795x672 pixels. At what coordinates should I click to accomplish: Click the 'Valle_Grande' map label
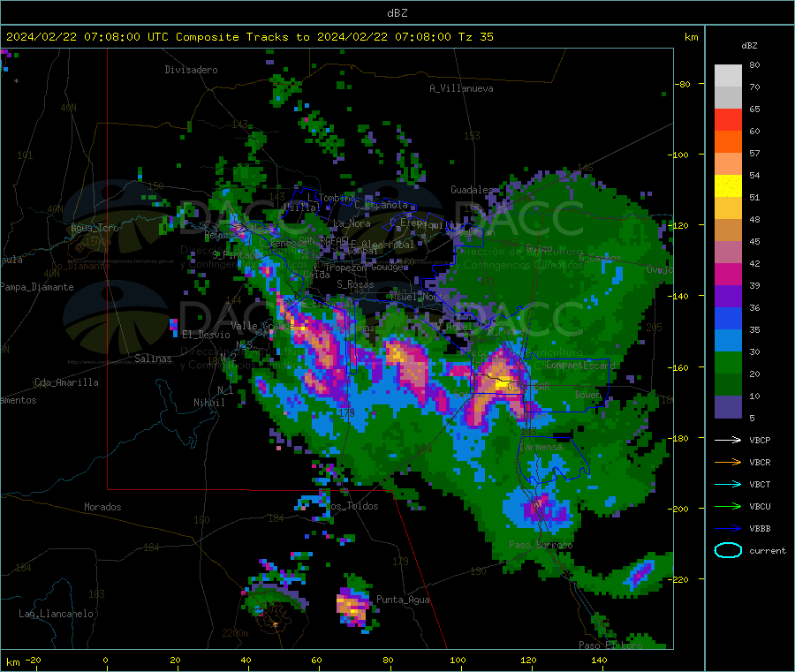coord(262,325)
